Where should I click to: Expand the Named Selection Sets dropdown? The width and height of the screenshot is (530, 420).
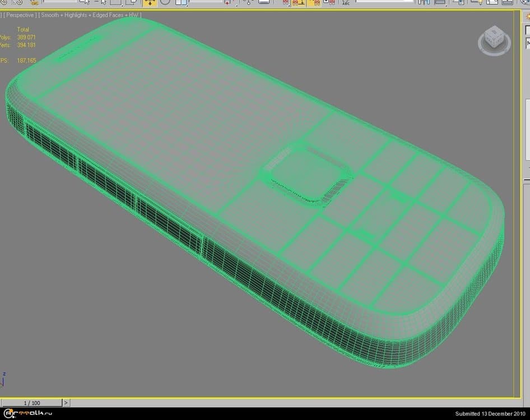pos(381,2)
